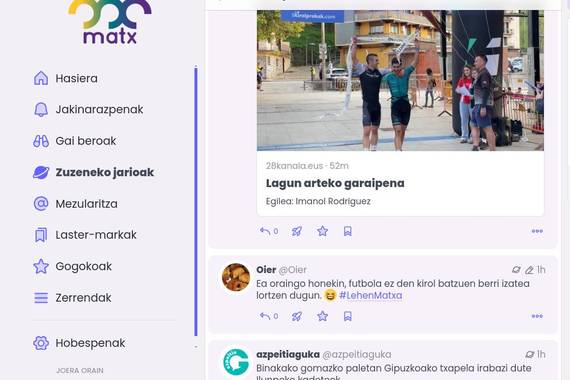Screen dimensions: 570x380
Task: Boost the Lagun arteko garaipena post
Action: 297,231
